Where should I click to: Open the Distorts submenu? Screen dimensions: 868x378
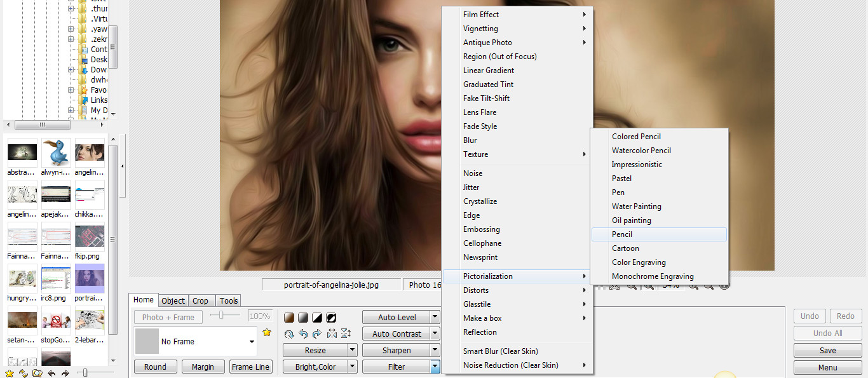click(x=517, y=290)
